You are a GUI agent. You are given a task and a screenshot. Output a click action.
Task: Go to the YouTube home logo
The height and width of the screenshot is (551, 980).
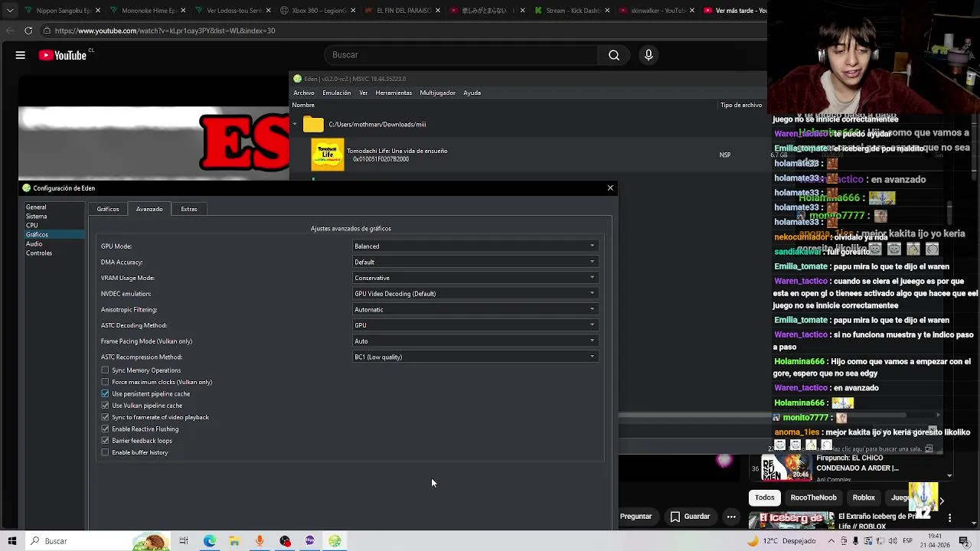point(62,55)
